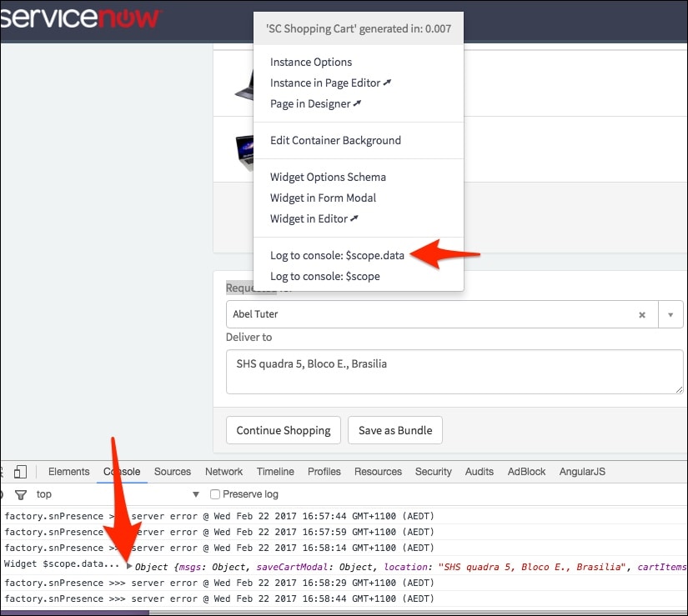Screen dimensions: 688x616
Task: Open the "top" frame context dropdown
Action: tap(46, 493)
